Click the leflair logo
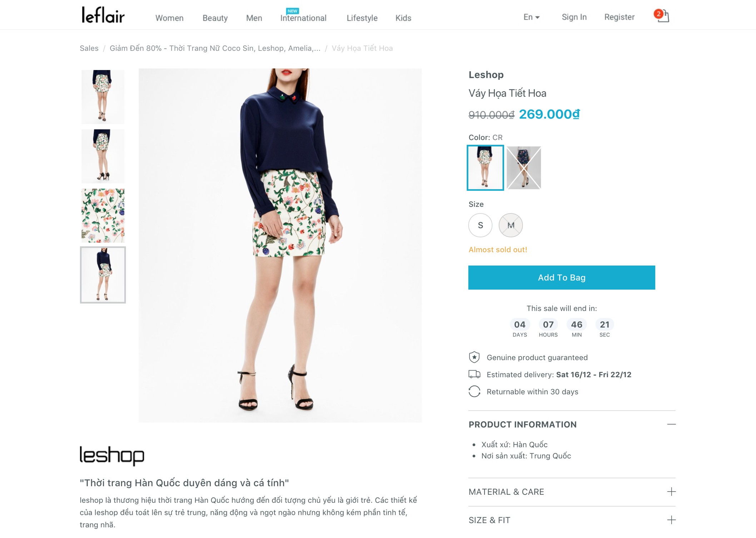This screenshot has height=538, width=756. (103, 15)
